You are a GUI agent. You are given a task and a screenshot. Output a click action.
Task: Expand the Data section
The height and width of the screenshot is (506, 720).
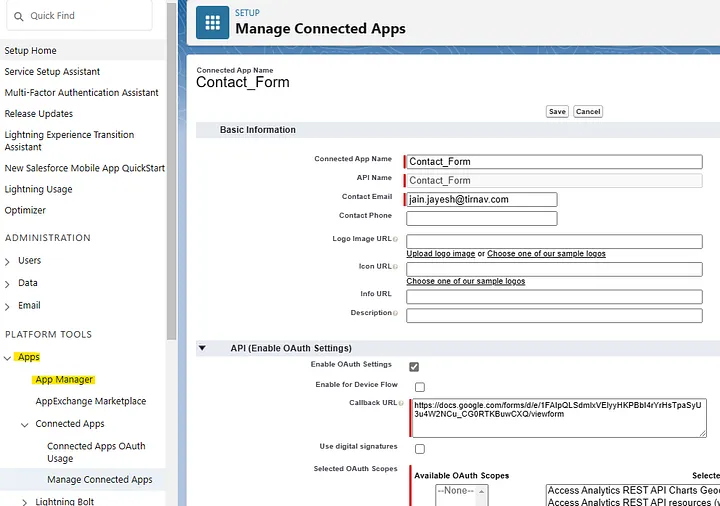[x=7, y=284]
